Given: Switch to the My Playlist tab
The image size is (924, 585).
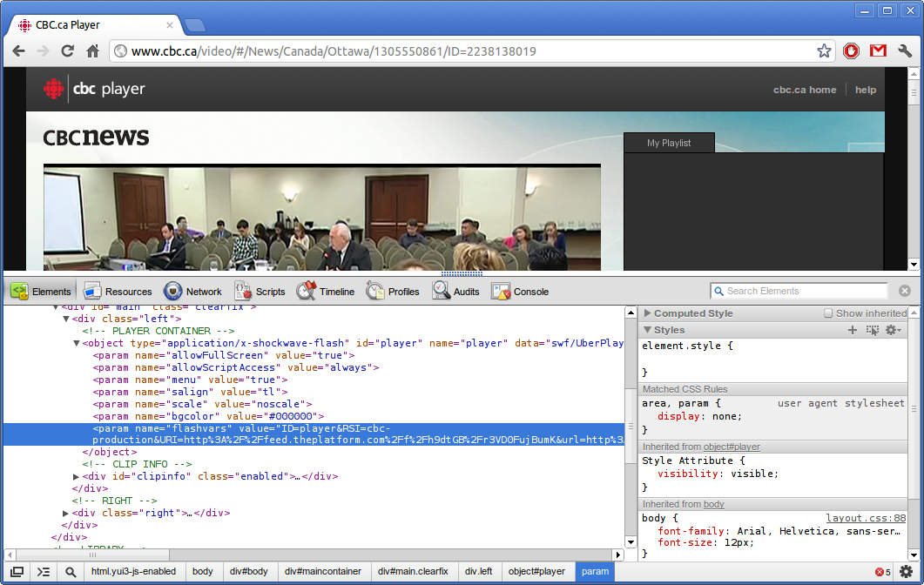Looking at the screenshot, I should coord(669,143).
